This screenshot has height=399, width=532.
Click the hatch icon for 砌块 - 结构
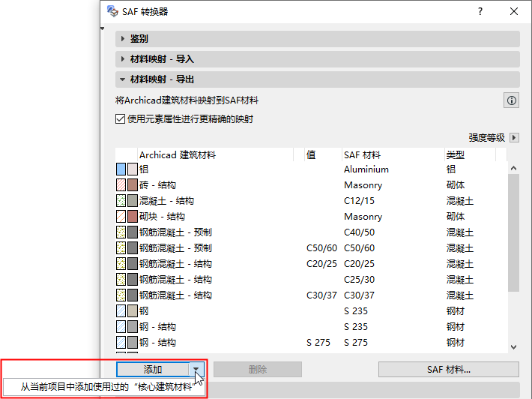click(121, 216)
